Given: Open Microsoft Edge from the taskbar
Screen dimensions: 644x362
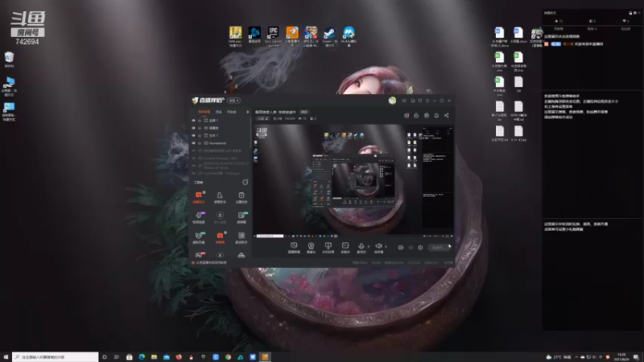Looking at the screenshot, I should click(142, 357).
